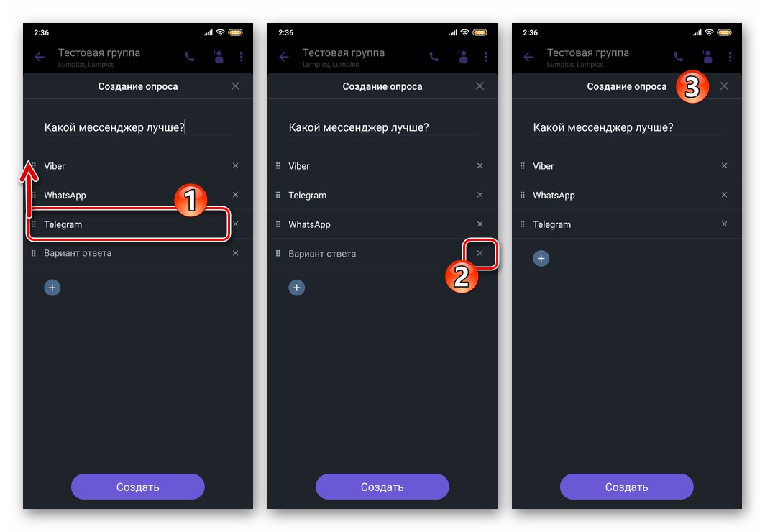Viewport: 765px width, 532px height.
Task: Tap the add-option plus icon in middle screenshot
Action: [x=296, y=288]
